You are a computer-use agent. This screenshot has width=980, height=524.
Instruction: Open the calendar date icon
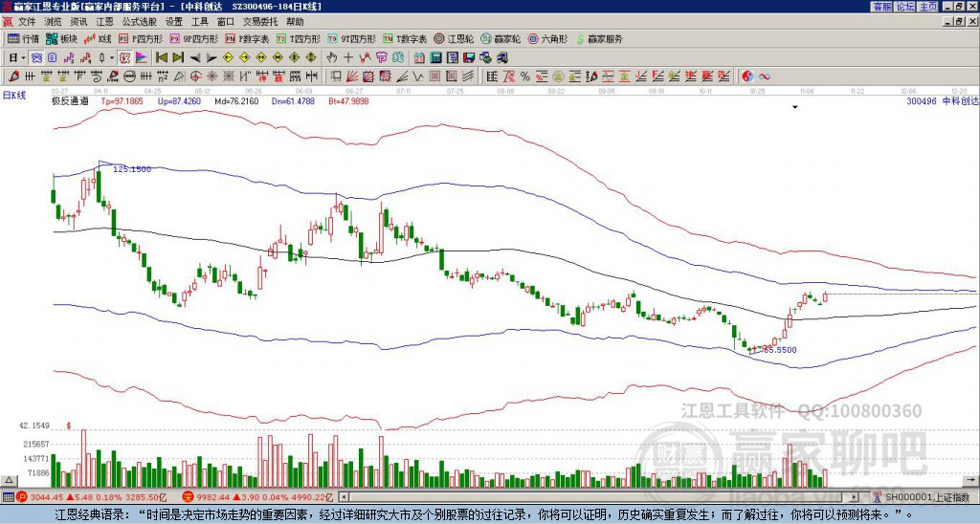point(419,58)
